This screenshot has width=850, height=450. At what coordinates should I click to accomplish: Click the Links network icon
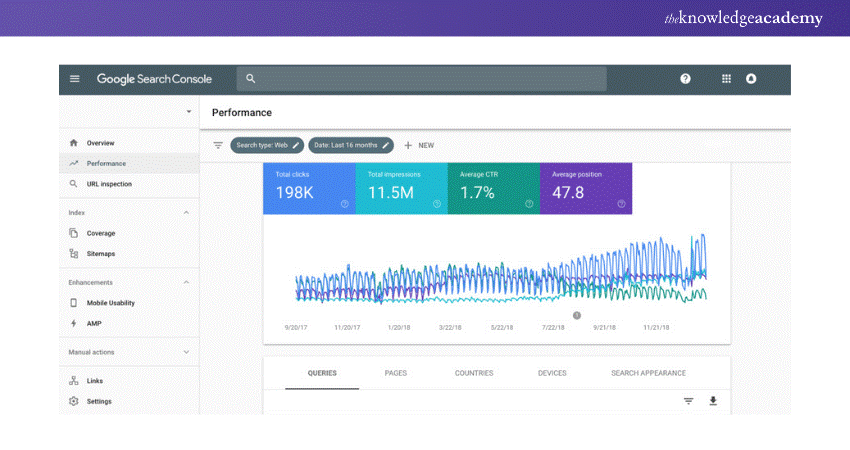[x=74, y=381]
